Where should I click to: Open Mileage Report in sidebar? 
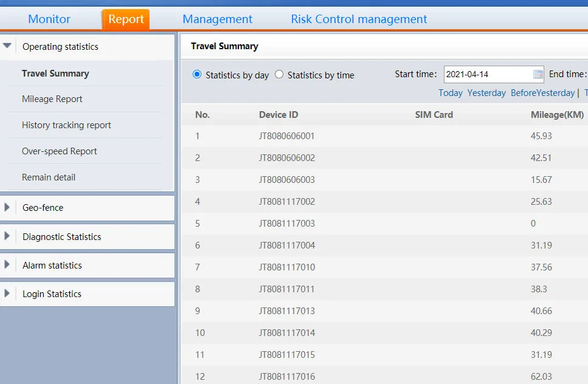(52, 99)
